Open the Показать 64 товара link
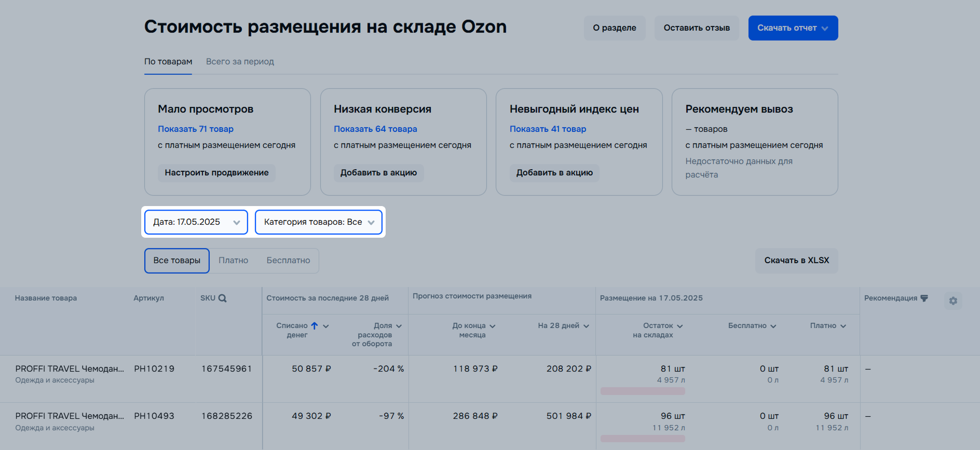This screenshot has height=450, width=980. (x=375, y=129)
